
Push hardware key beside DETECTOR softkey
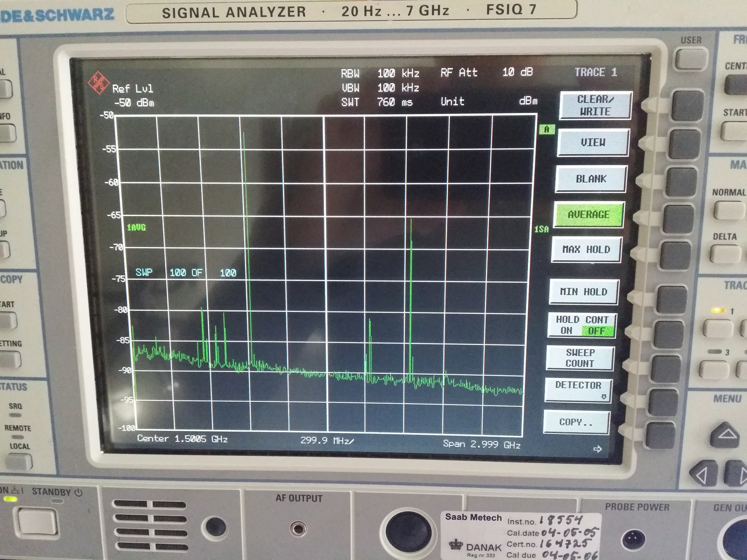click(x=662, y=403)
